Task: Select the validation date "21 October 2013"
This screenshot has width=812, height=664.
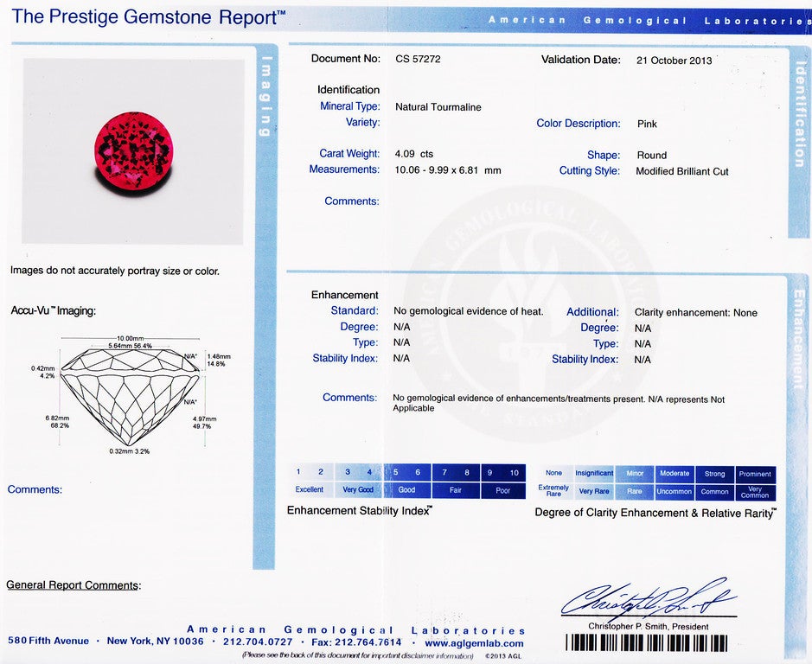Action: (674, 60)
